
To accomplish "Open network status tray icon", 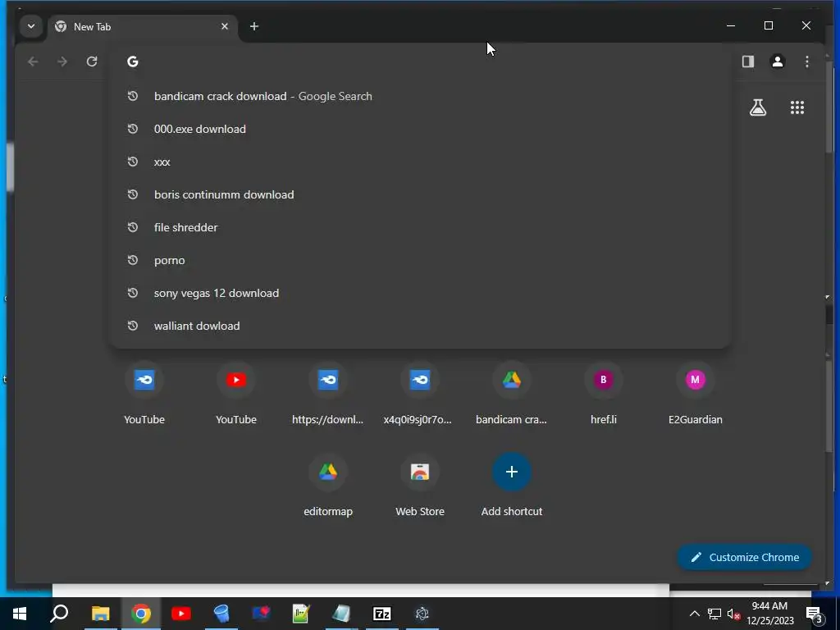I will (x=714, y=614).
